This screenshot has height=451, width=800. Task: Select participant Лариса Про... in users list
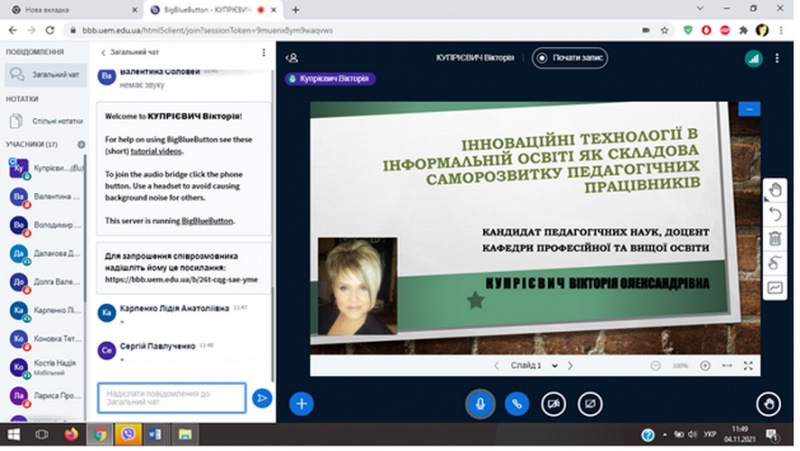(46, 395)
